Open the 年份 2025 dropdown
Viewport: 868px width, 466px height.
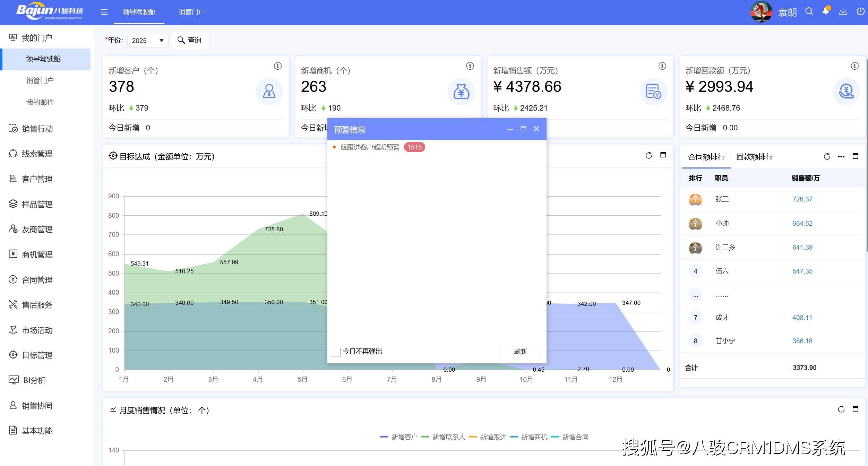click(148, 41)
